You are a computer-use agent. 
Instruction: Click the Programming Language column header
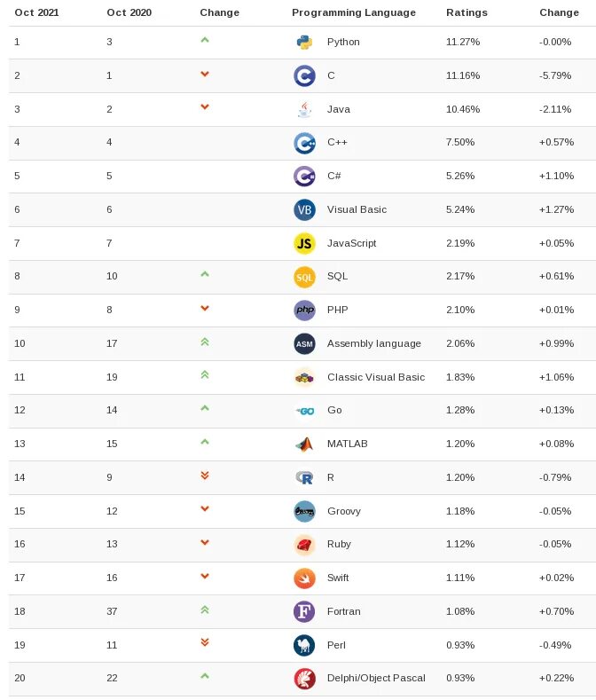pos(354,12)
